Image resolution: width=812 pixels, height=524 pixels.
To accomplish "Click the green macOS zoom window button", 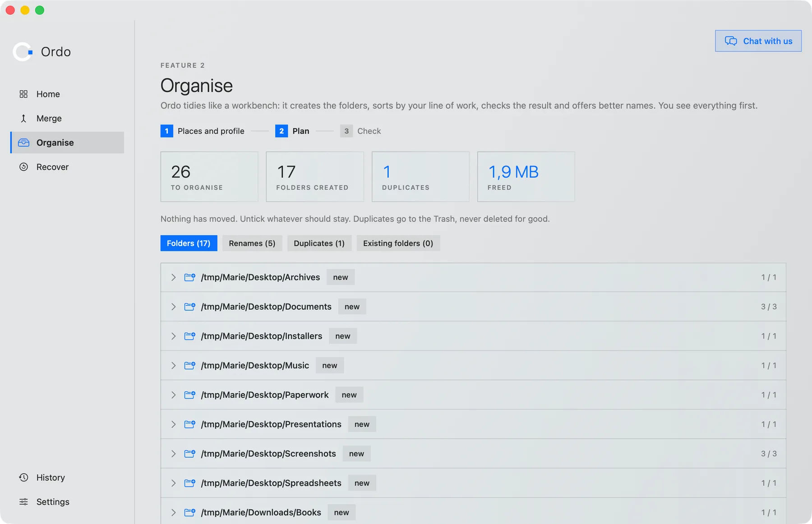I will [x=40, y=10].
